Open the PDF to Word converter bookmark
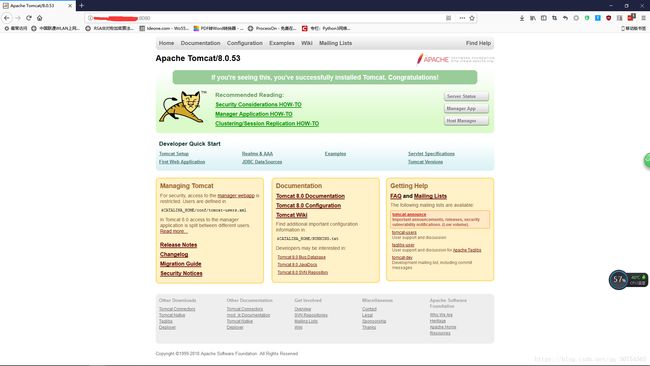Screen dimensions: 650x366 pyautogui.click(x=218, y=28)
